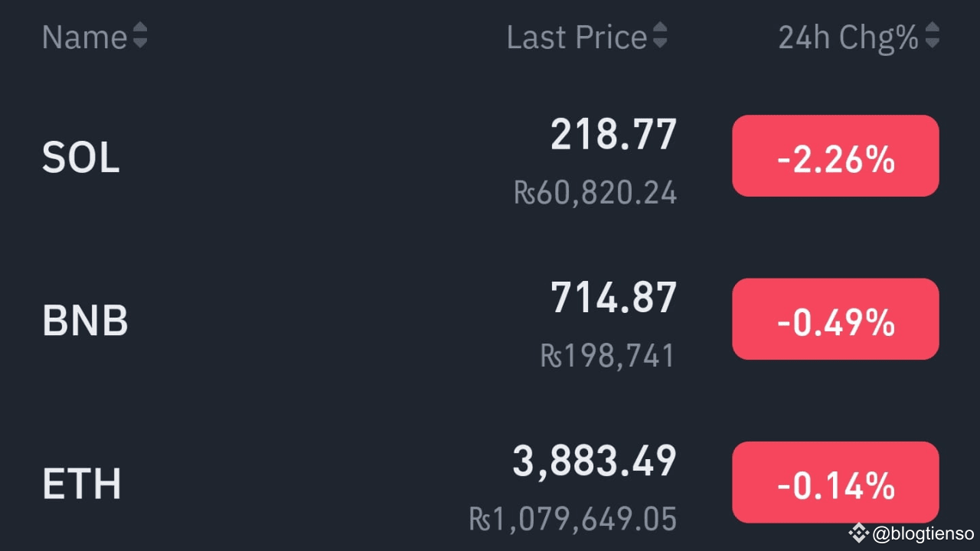Click SOL rupee value ₨60,820.24
Viewport: 980px width, 551px height.
(595, 193)
